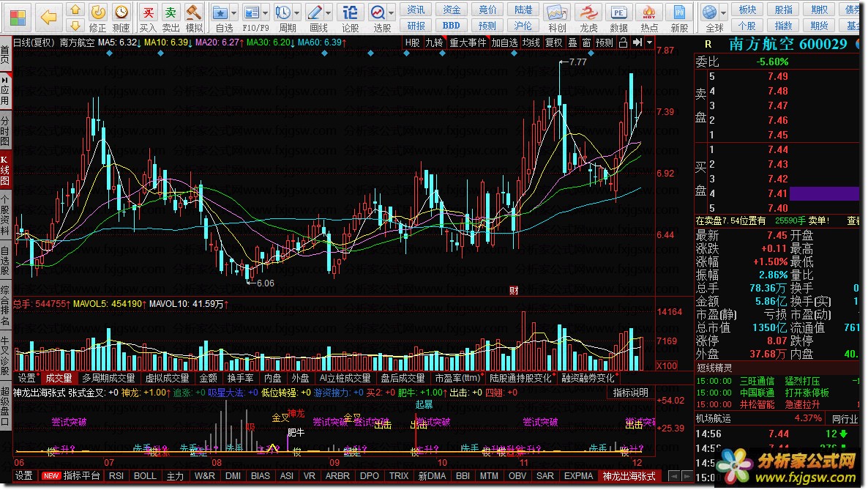868x490 pixels.
Task: Open 分时图 in left sidebar
Action: tap(5, 131)
